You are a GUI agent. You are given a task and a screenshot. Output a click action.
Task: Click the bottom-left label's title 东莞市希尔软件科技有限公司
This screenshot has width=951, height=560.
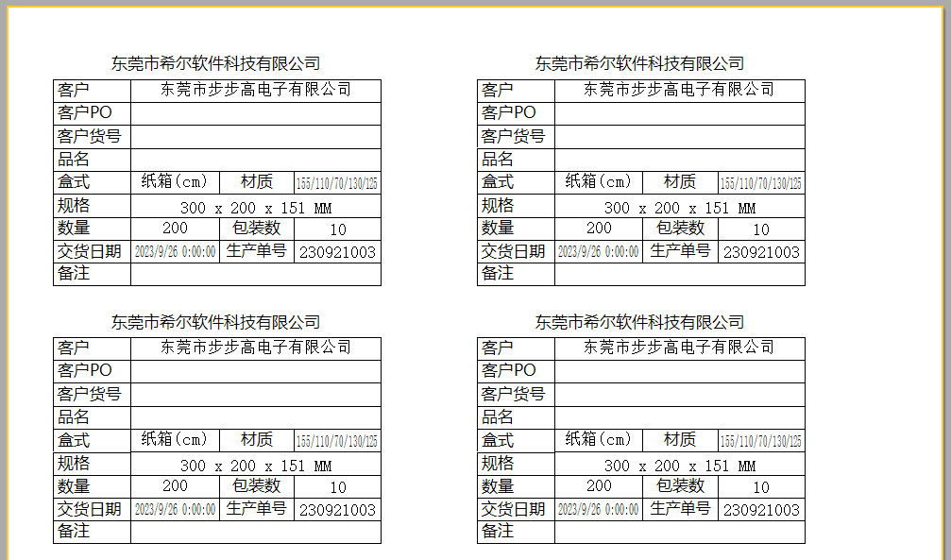point(215,322)
